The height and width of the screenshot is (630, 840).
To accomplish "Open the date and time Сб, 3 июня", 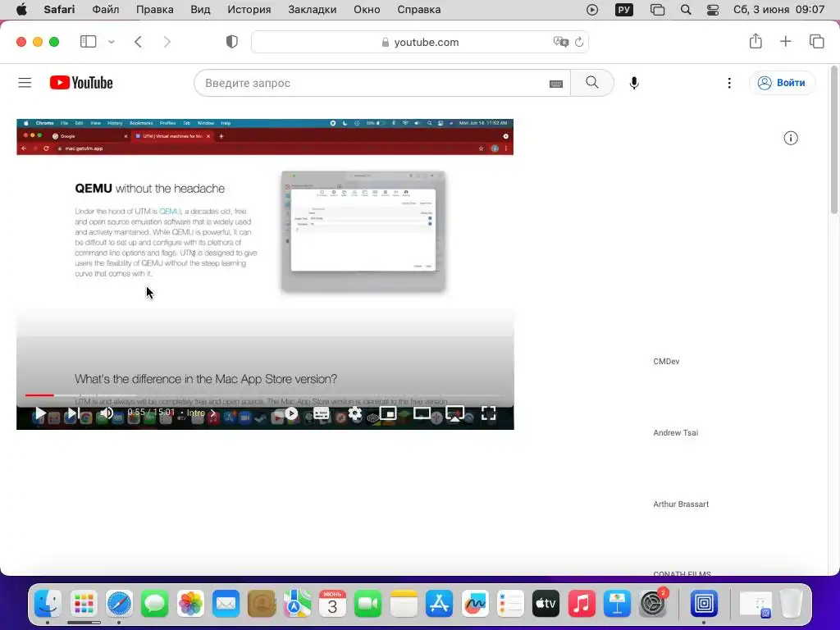I will click(778, 10).
